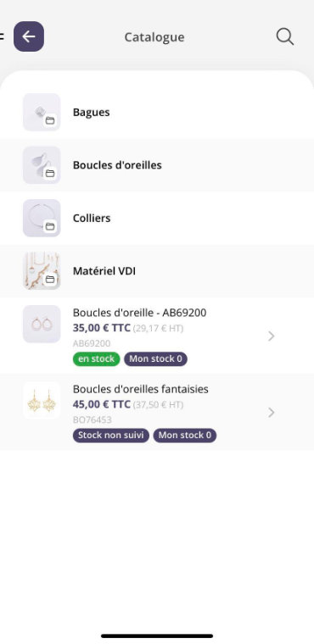Tap the Boucles d'oreilles folder thumbnail
This screenshot has height=644, width=314.
42,165
